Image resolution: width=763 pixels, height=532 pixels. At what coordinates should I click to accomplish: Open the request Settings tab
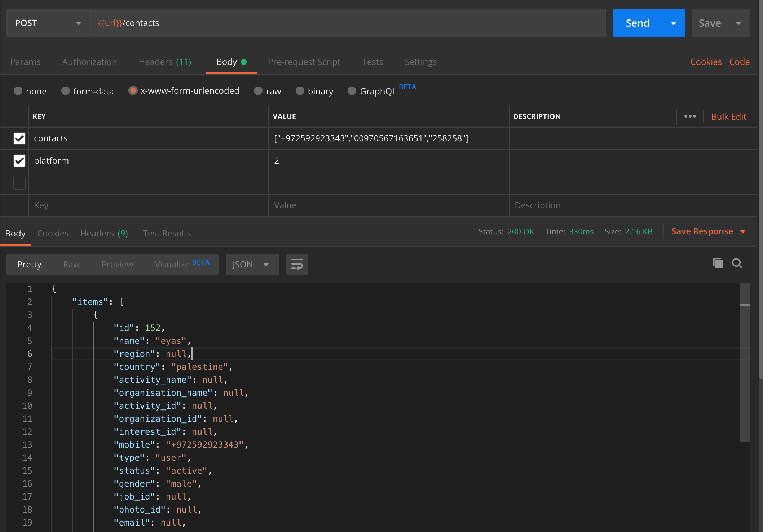tap(420, 62)
